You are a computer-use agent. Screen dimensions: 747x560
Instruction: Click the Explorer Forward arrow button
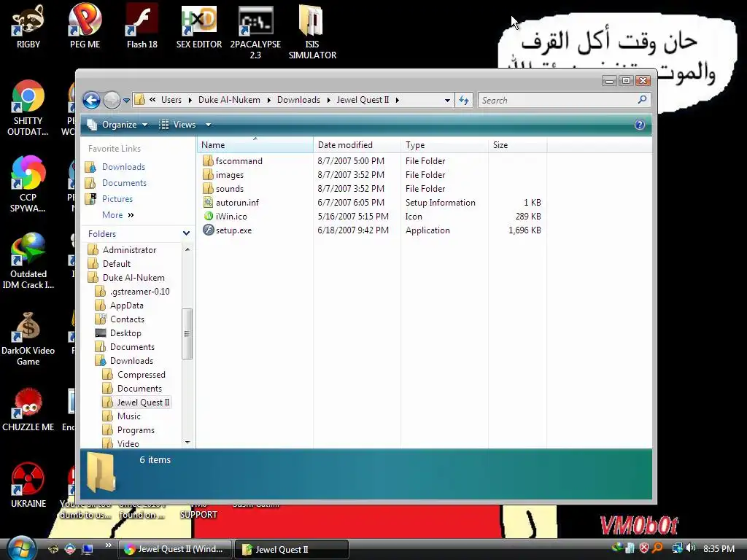pos(112,101)
